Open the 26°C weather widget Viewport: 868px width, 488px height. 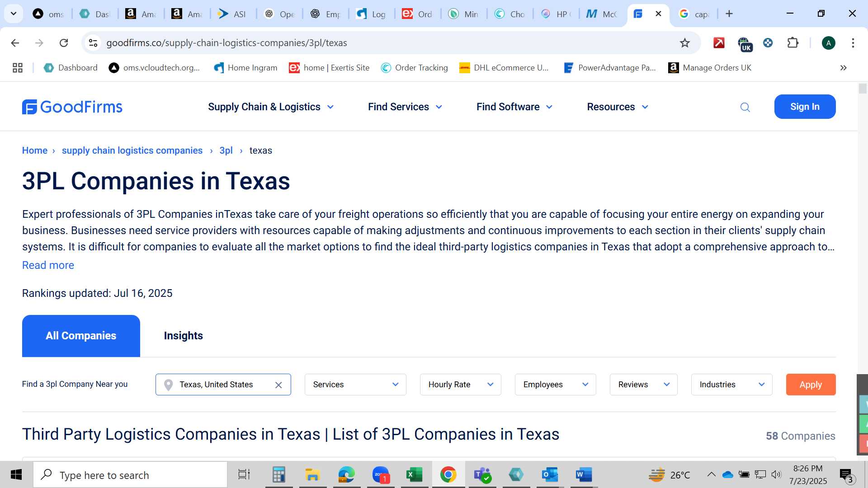point(670,475)
